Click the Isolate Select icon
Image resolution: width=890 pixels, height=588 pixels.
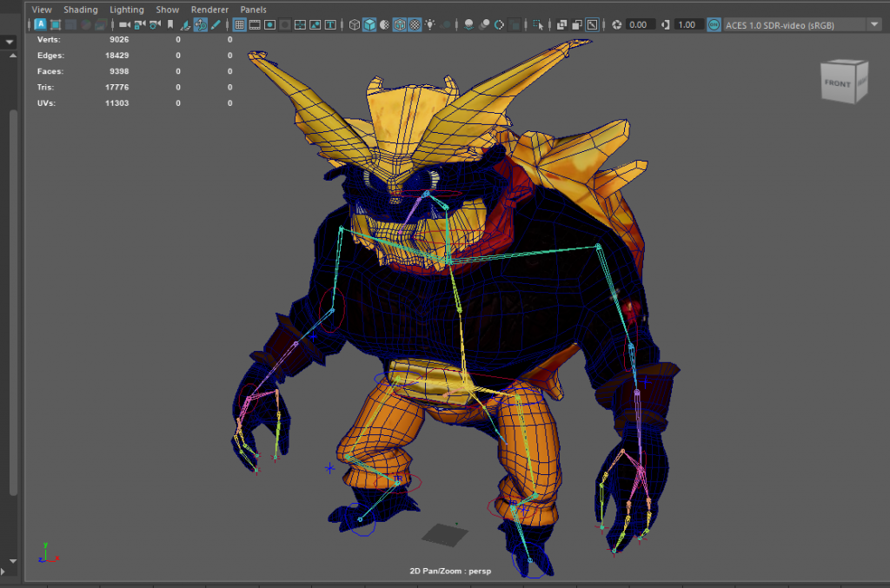(538, 24)
